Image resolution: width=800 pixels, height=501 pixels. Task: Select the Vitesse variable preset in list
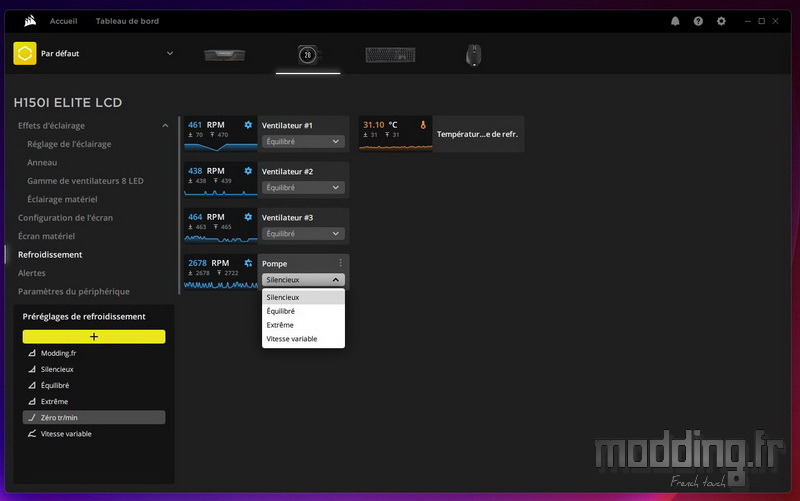[x=94, y=434]
